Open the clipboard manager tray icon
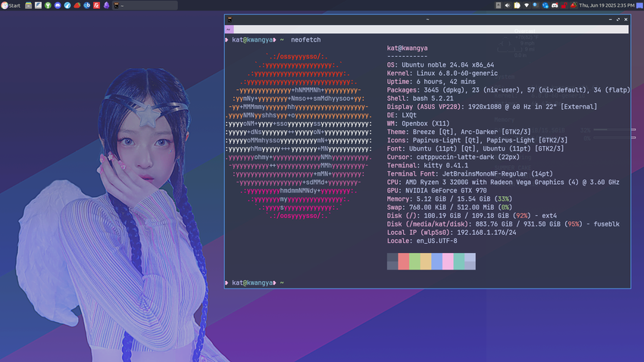Image resolution: width=644 pixels, height=362 pixels. [x=517, y=5]
